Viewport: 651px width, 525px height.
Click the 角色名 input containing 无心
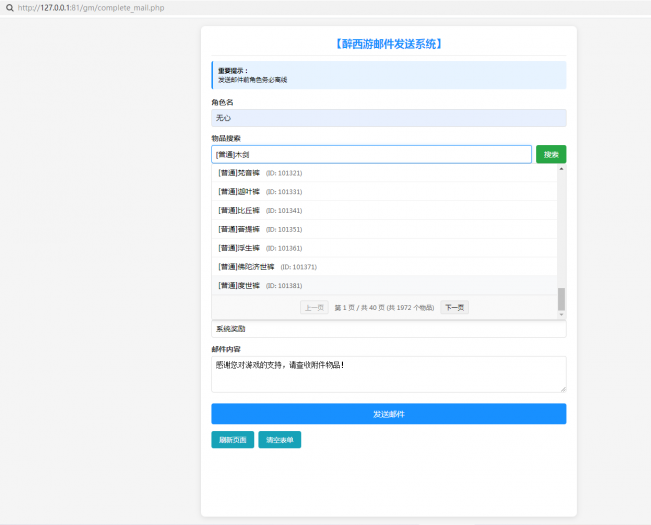388,118
